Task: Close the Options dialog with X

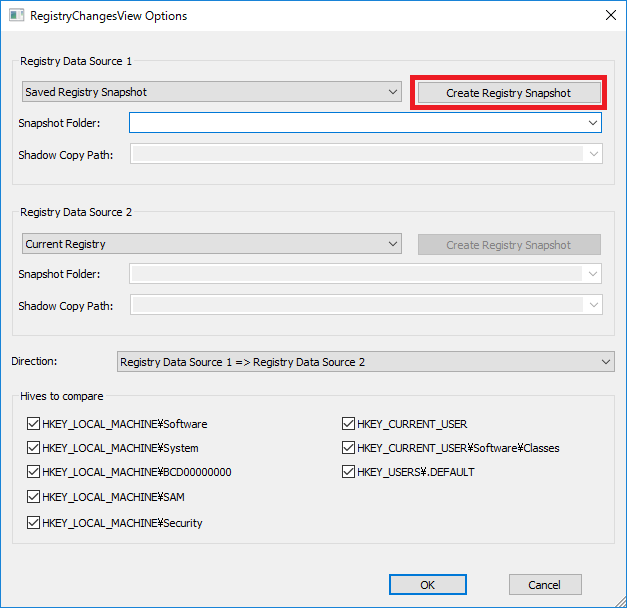Action: pos(611,15)
